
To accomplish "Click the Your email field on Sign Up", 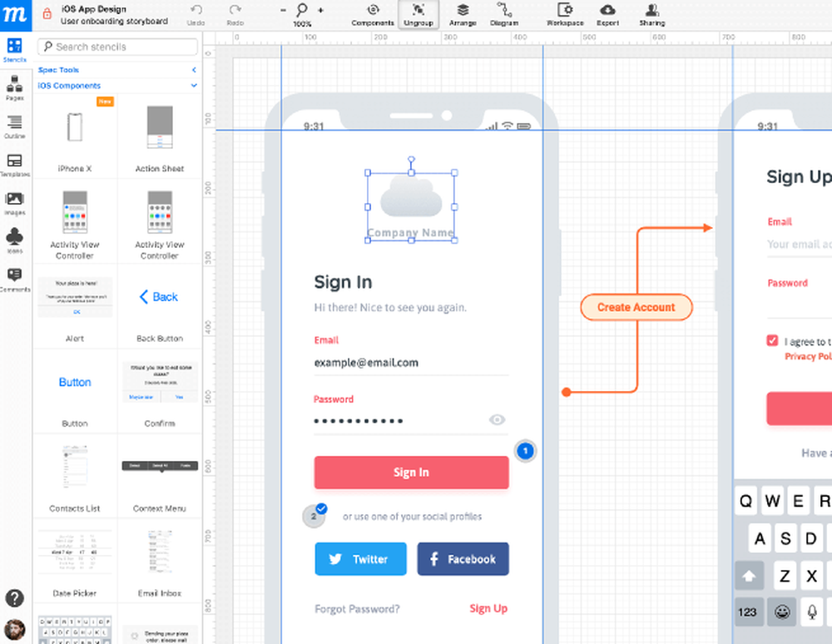I will (799, 245).
